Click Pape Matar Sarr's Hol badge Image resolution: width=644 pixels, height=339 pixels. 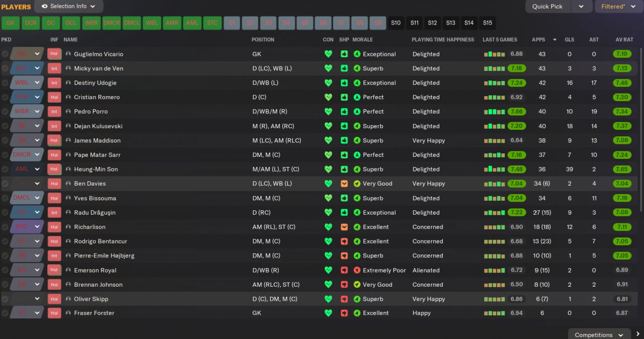tap(54, 155)
